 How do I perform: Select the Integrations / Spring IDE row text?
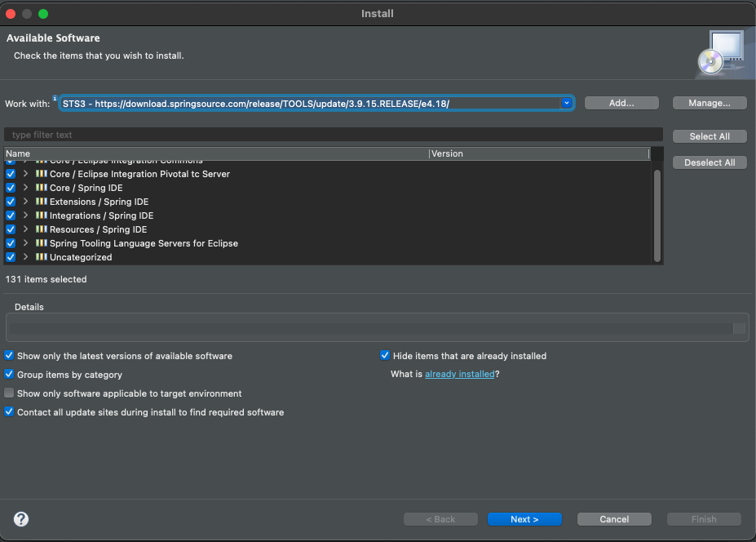[101, 215]
